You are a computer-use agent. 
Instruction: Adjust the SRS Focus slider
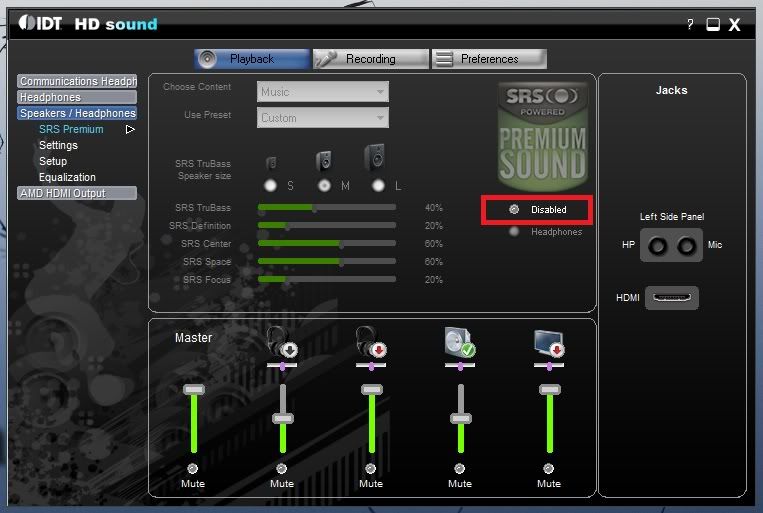point(327,279)
